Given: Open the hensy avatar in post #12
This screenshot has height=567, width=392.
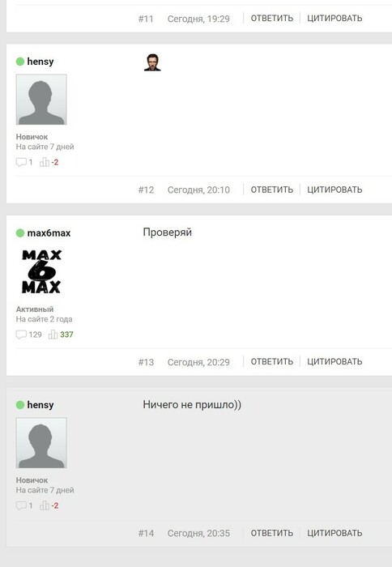Looking at the screenshot, I should pyautogui.click(x=41, y=100).
